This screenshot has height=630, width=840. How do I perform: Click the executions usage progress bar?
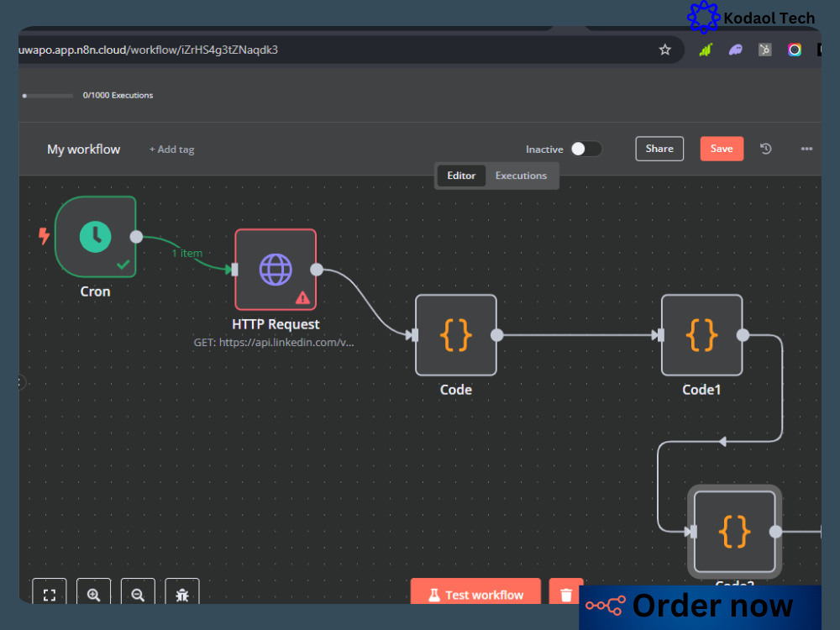click(48, 96)
